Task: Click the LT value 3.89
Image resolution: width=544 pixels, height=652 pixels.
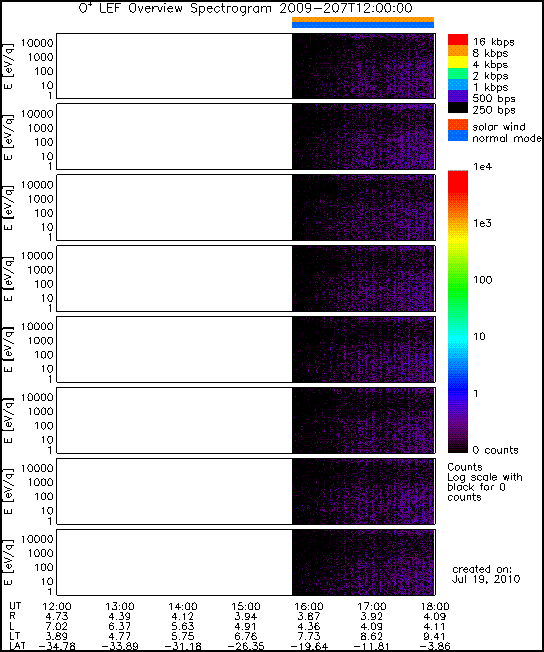Action: coord(57,636)
